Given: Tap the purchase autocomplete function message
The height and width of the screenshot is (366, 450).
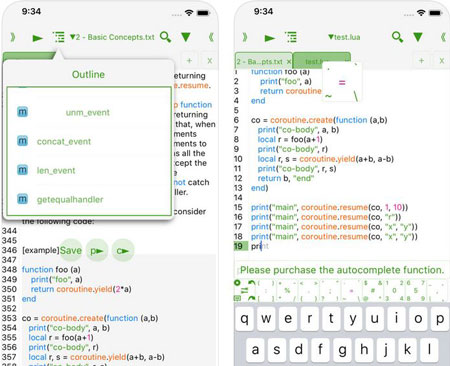Looking at the screenshot, I should [x=342, y=270].
